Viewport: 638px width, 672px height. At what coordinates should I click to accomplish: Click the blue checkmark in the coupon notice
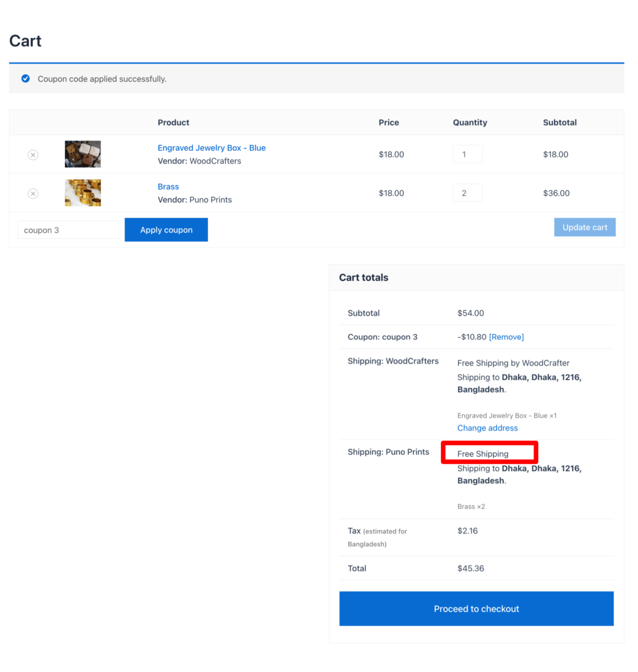click(25, 78)
